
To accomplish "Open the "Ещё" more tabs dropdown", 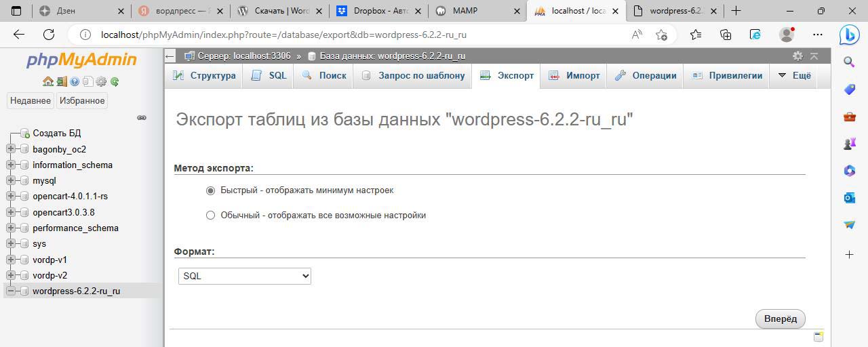I will coord(795,76).
